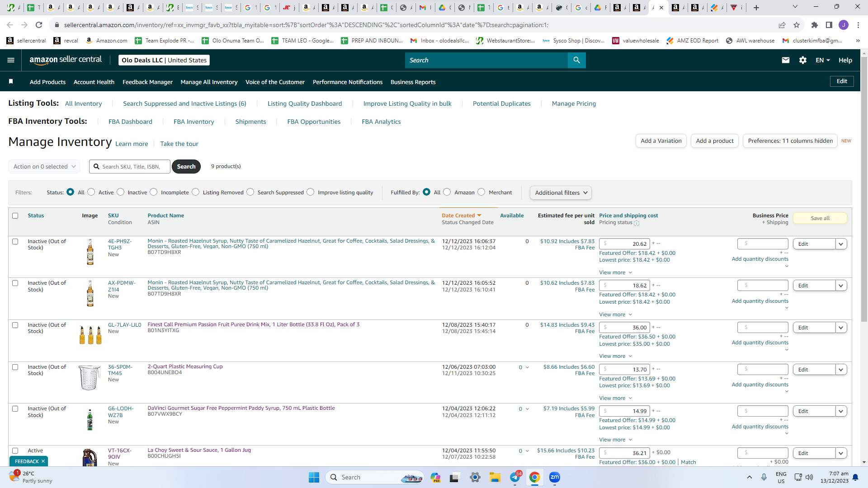This screenshot has width=868, height=488.
Task: Click the Save all button
Action: pyautogui.click(x=820, y=218)
